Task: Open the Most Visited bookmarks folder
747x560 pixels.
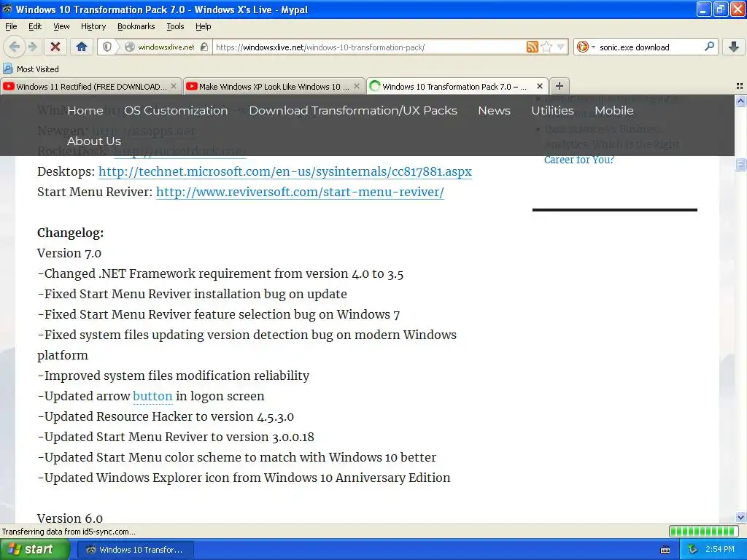Action: click(31, 69)
